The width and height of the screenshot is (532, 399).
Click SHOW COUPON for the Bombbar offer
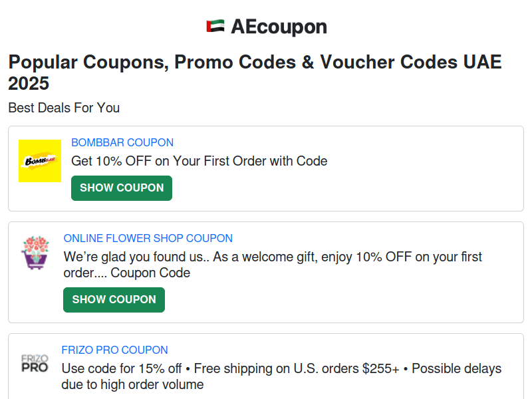(x=121, y=188)
